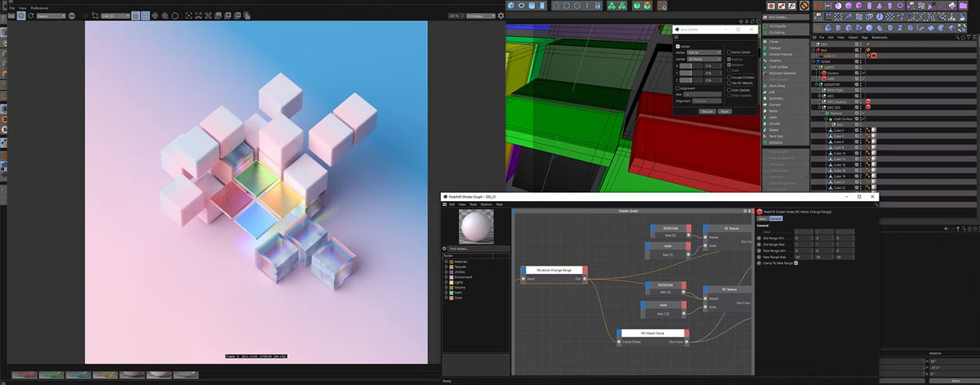Viewport: 980px width, 385px height.
Task: Select the Connect generator item
Action: (x=784, y=105)
